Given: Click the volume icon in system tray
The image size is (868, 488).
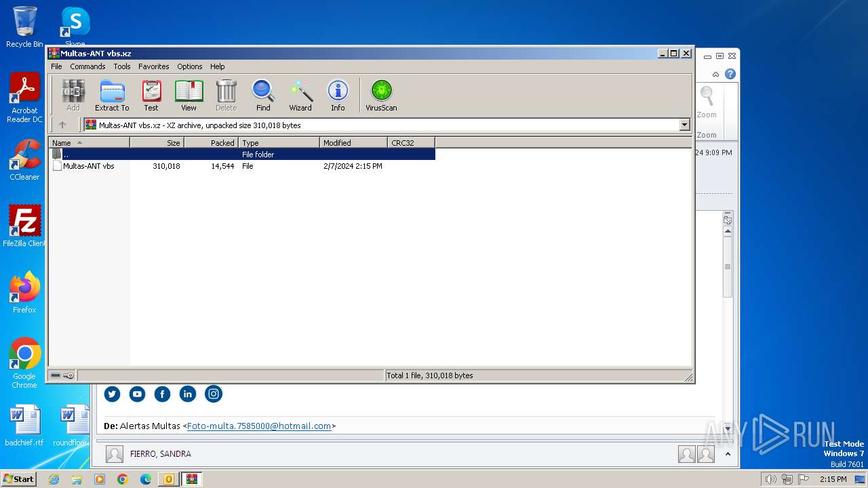Looking at the screenshot, I should 770,479.
